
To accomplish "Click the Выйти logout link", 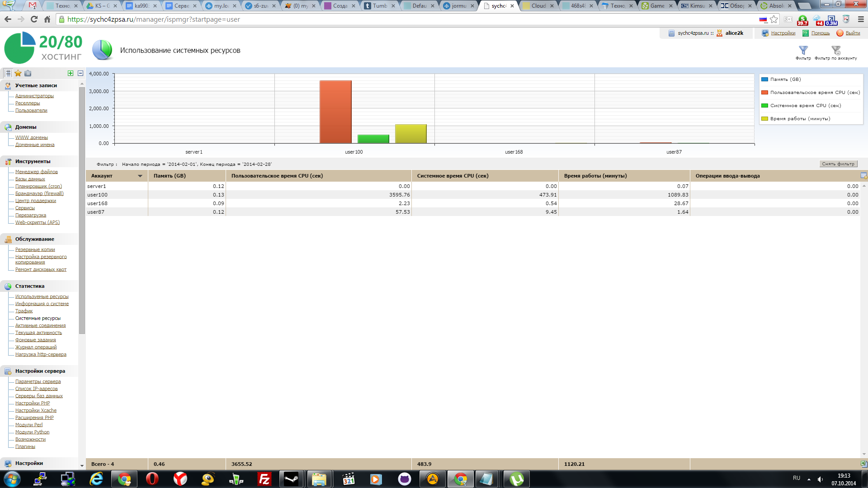I will point(853,33).
